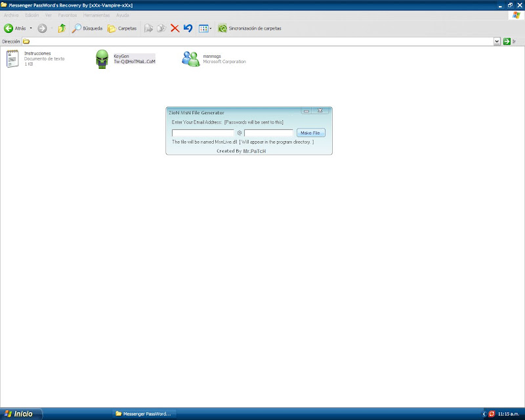
Task: Delete with the red X icon
Action: coord(175,28)
